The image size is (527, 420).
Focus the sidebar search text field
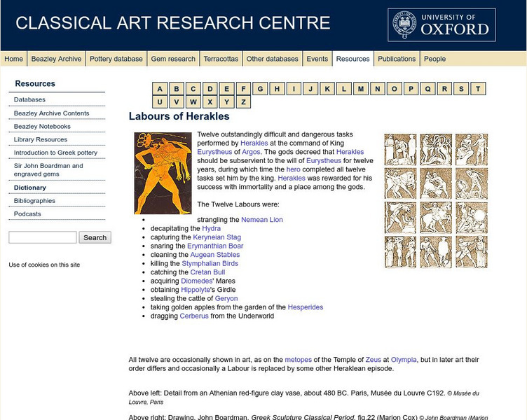[x=43, y=237]
